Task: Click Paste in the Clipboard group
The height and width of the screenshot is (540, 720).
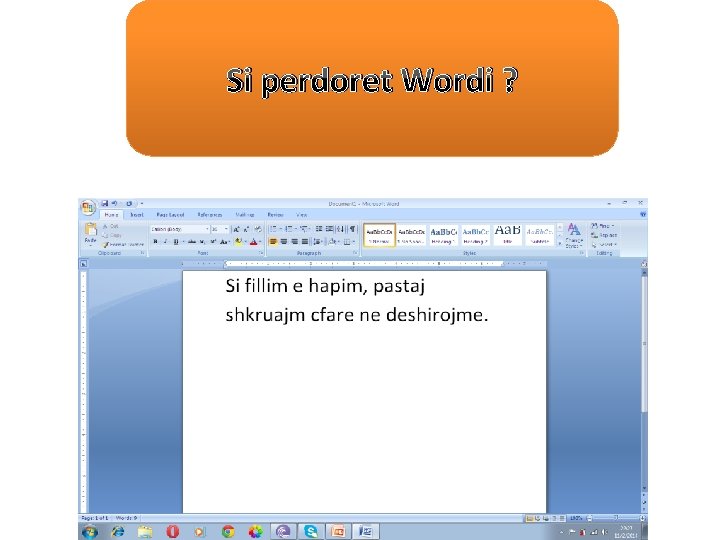Action: [90, 234]
